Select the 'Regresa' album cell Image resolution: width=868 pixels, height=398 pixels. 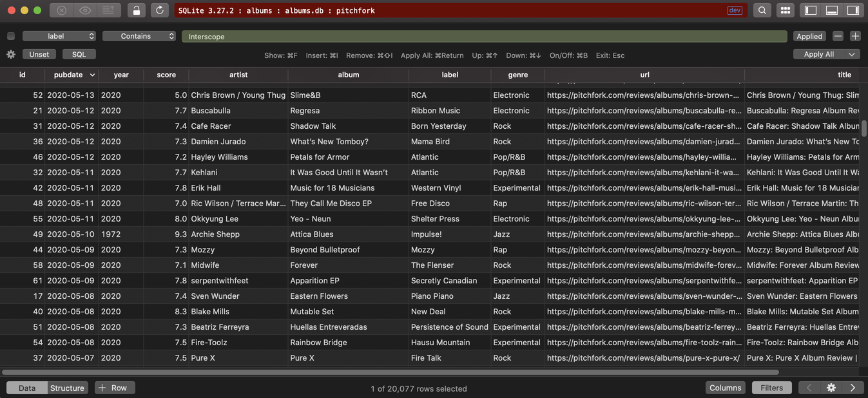(x=349, y=110)
